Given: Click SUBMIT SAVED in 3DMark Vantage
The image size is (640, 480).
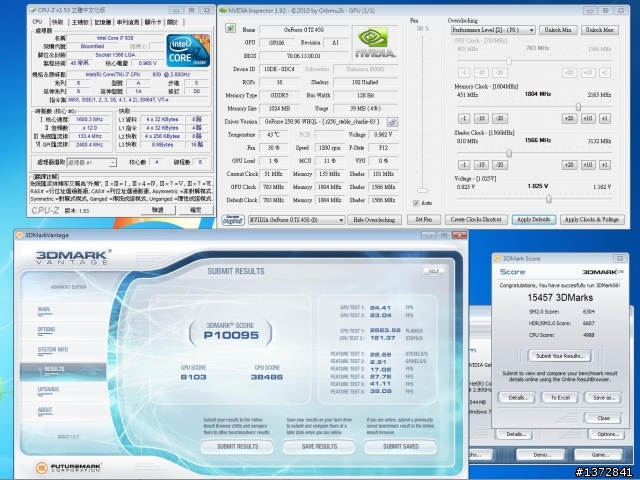Looking at the screenshot, I should (401, 447).
